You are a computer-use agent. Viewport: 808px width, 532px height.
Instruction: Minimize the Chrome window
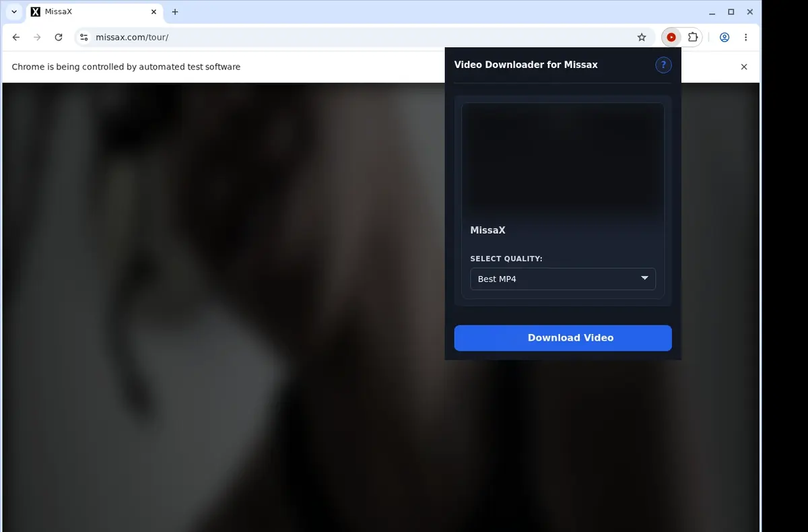pos(712,12)
